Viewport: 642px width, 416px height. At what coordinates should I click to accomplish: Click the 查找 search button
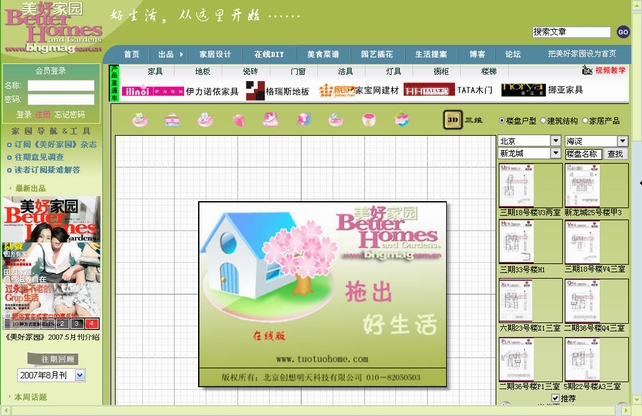(615, 154)
